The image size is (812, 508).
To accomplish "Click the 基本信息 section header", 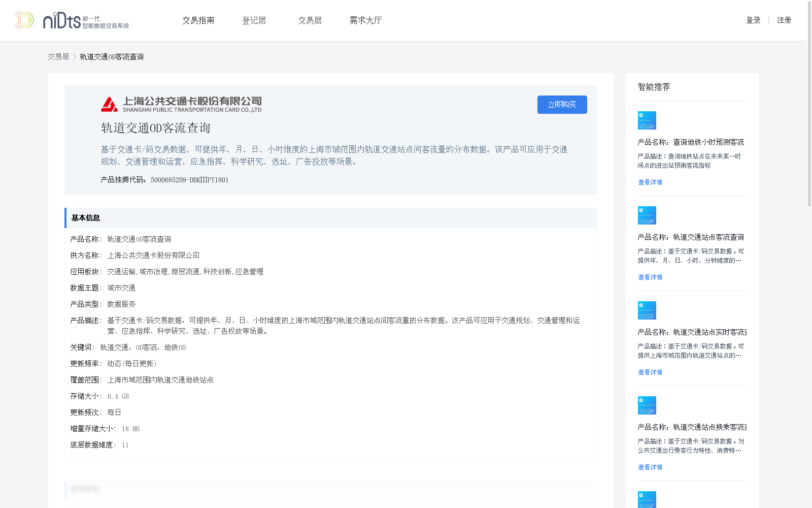I will (x=331, y=218).
